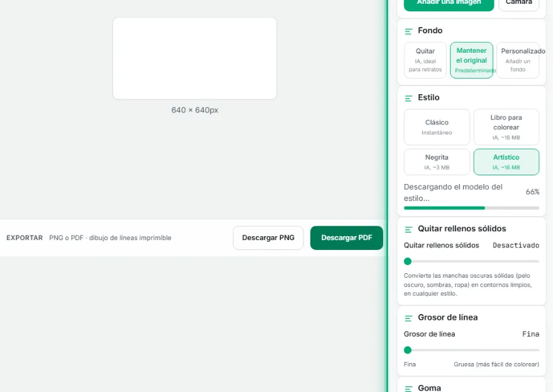This screenshot has width=553, height=392.
Task: Open the Cámara button
Action: click(519, 4)
